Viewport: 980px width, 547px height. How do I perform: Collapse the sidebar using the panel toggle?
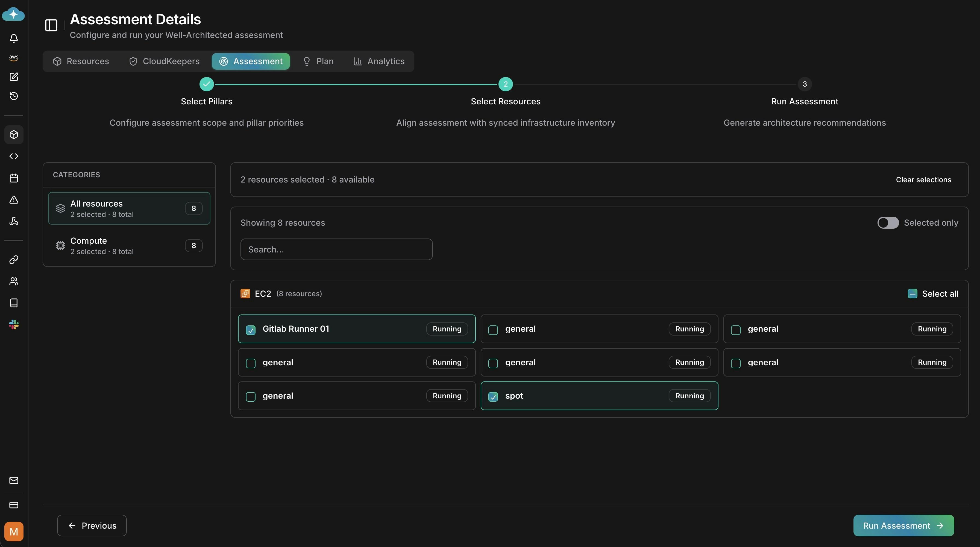(51, 25)
